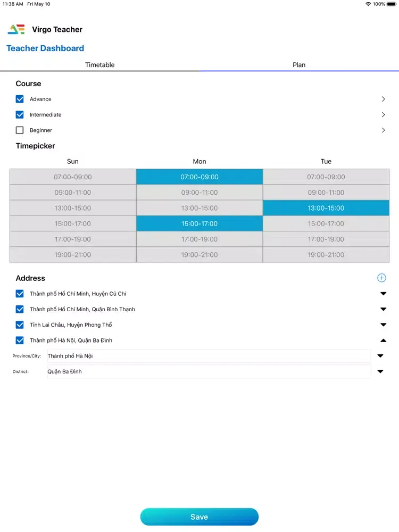Open the Province/City dropdown arrow
This screenshot has width=399, height=532.
click(x=380, y=356)
